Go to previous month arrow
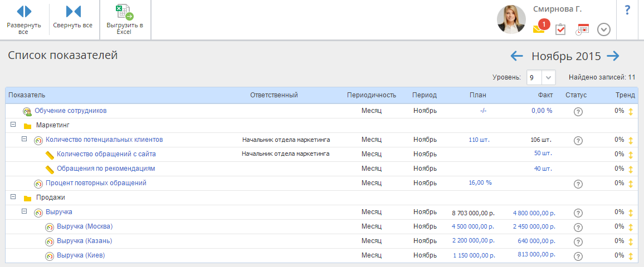The width and height of the screenshot is (644, 267). [x=517, y=56]
